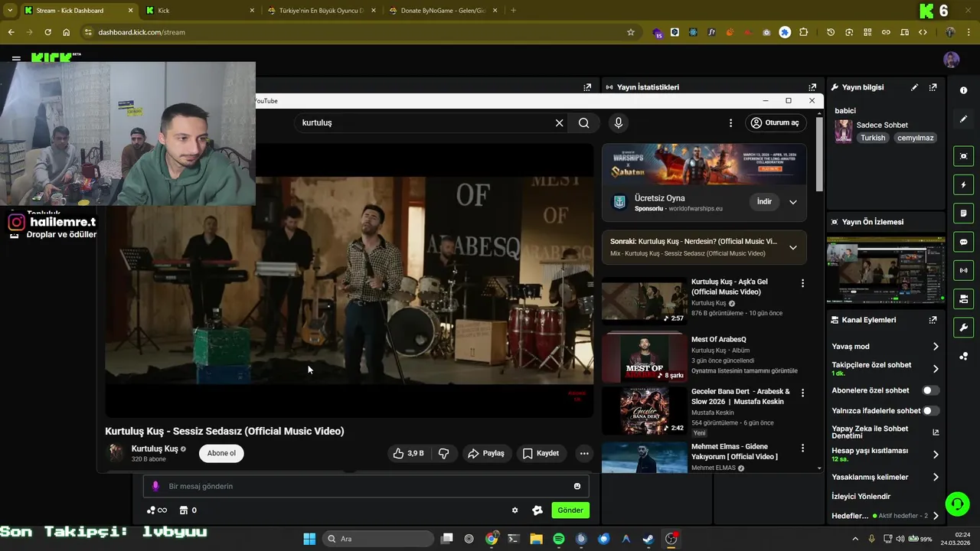The height and width of the screenshot is (551, 980).
Task: Click the YouTube search magnifier button
Action: tap(583, 122)
